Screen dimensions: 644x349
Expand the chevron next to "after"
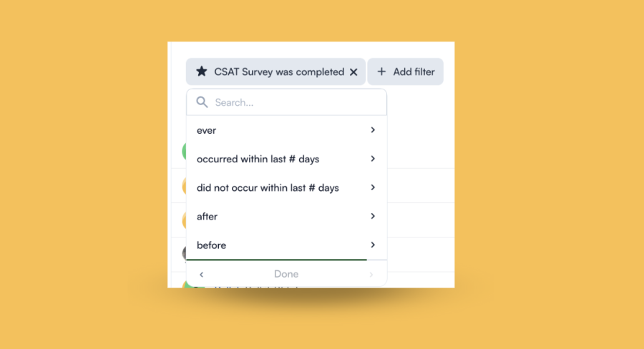click(373, 216)
